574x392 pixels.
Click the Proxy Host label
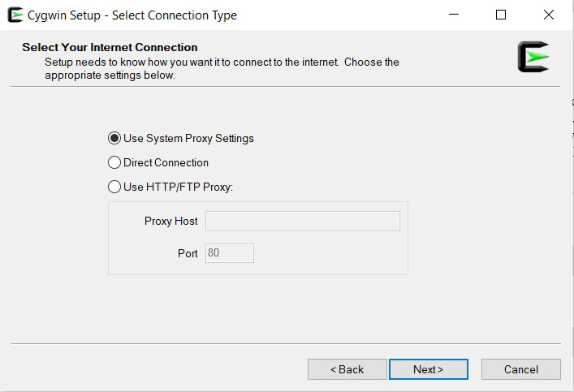click(170, 221)
